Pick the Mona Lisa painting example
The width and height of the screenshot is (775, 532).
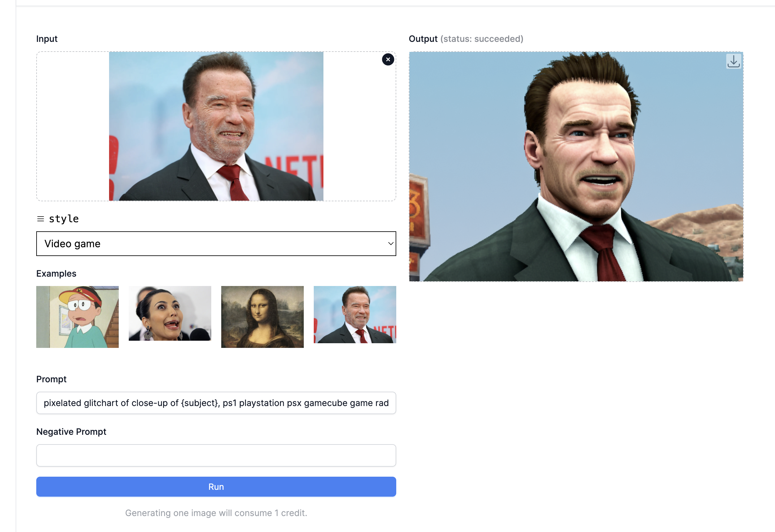pyautogui.click(x=262, y=317)
